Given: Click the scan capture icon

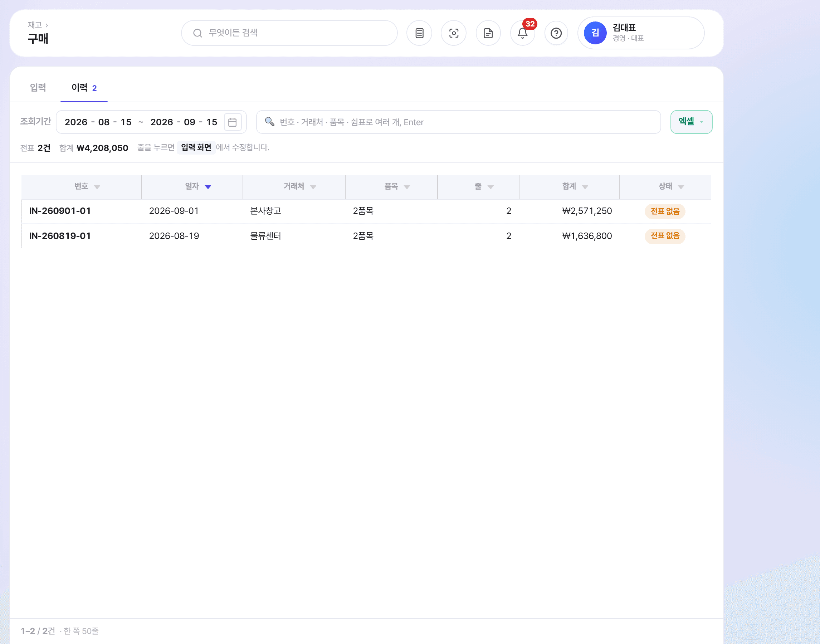Looking at the screenshot, I should point(454,33).
